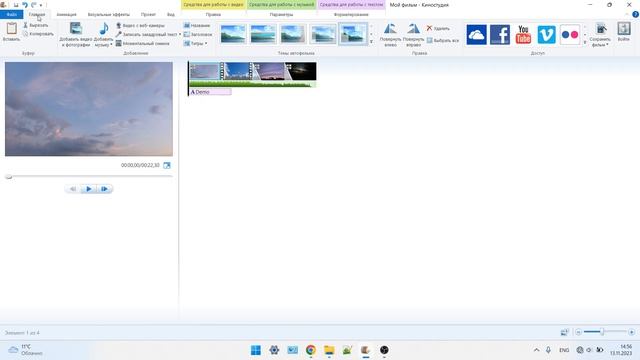
Task: Add a caption (Заголовок) to the clip
Action: pyautogui.click(x=198, y=34)
